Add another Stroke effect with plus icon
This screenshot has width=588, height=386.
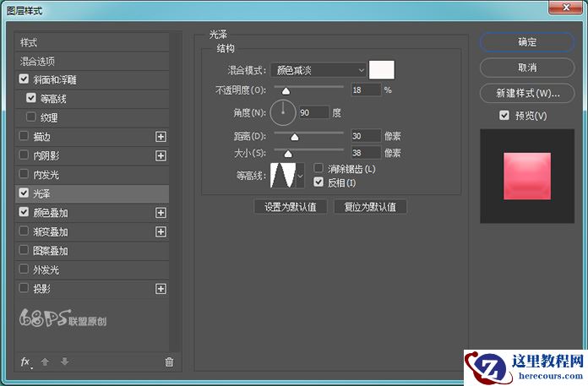click(x=161, y=137)
